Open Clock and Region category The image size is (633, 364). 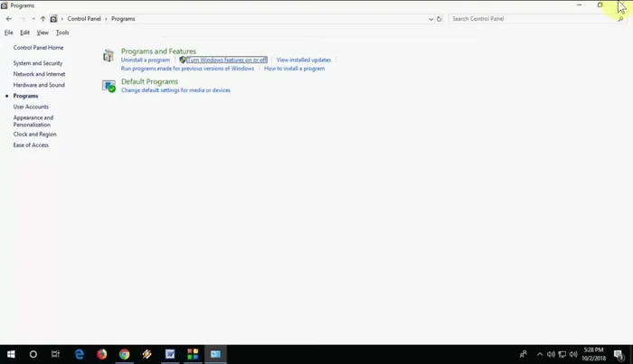coord(34,134)
